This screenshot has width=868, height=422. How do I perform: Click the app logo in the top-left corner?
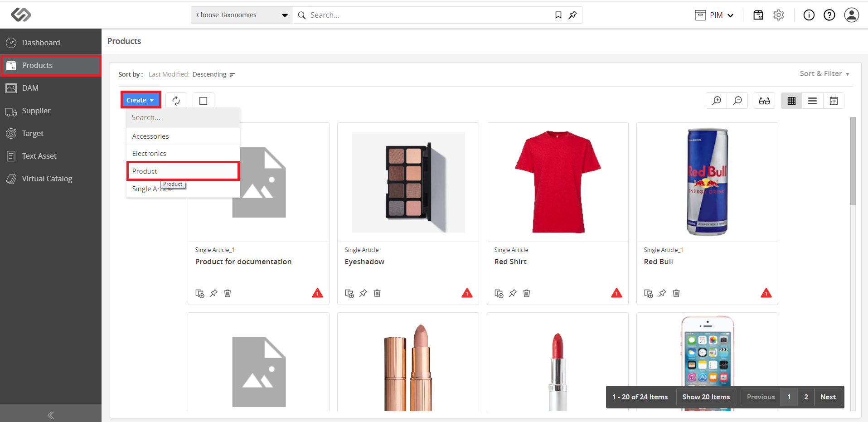click(21, 15)
